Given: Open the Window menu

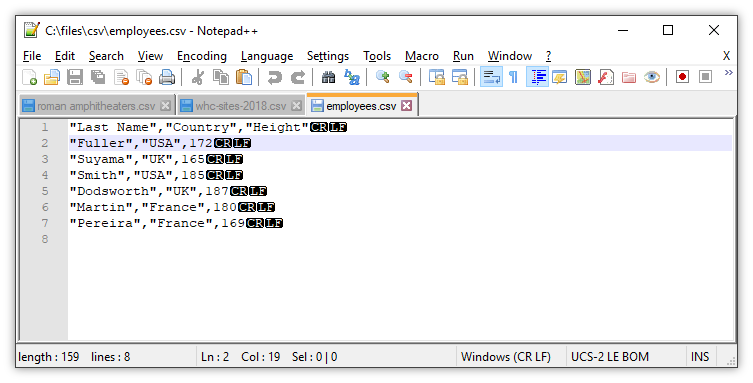Looking at the screenshot, I should click(510, 56).
